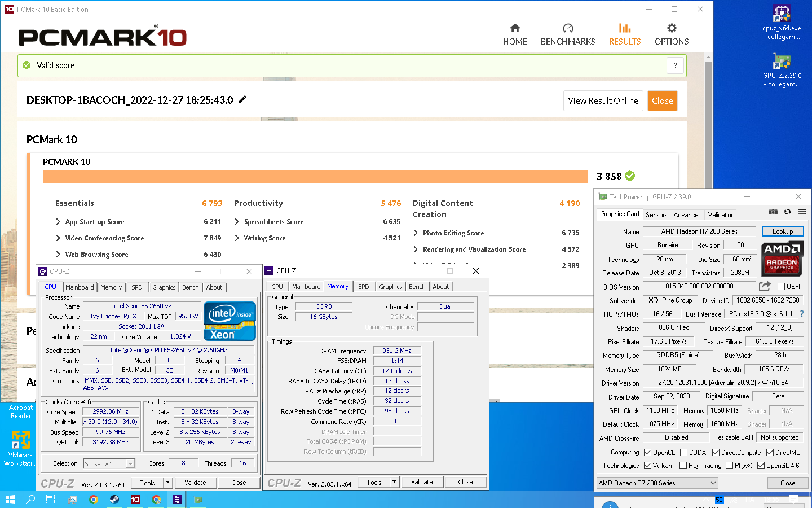812x508 pixels.
Task: Open the RESULTS section in PCMark 10
Action: click(x=625, y=34)
